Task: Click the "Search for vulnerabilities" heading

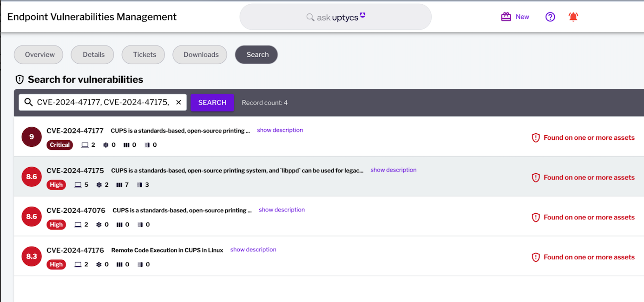Action: tap(85, 79)
